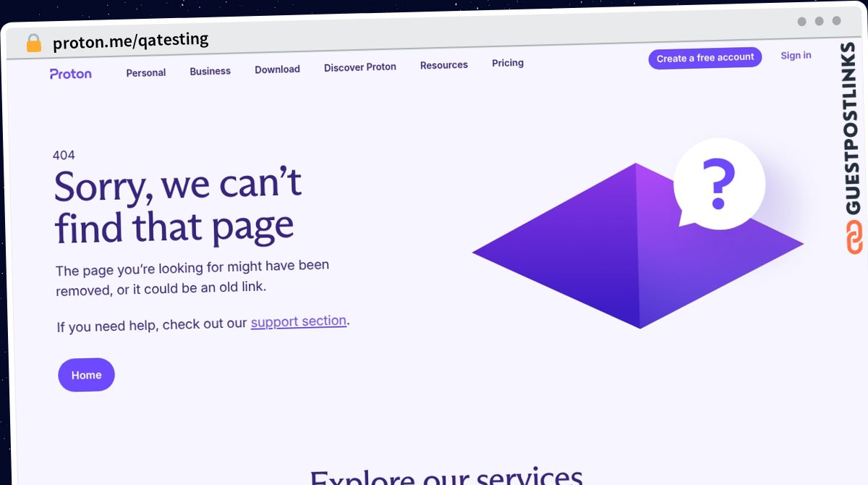Follow the support section link
This screenshot has width=868, height=485.
(299, 321)
